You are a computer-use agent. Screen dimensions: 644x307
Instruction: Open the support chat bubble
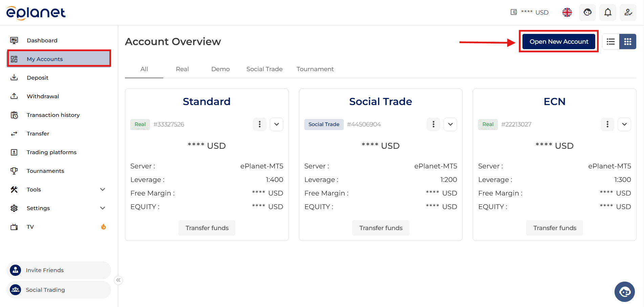coord(624,291)
